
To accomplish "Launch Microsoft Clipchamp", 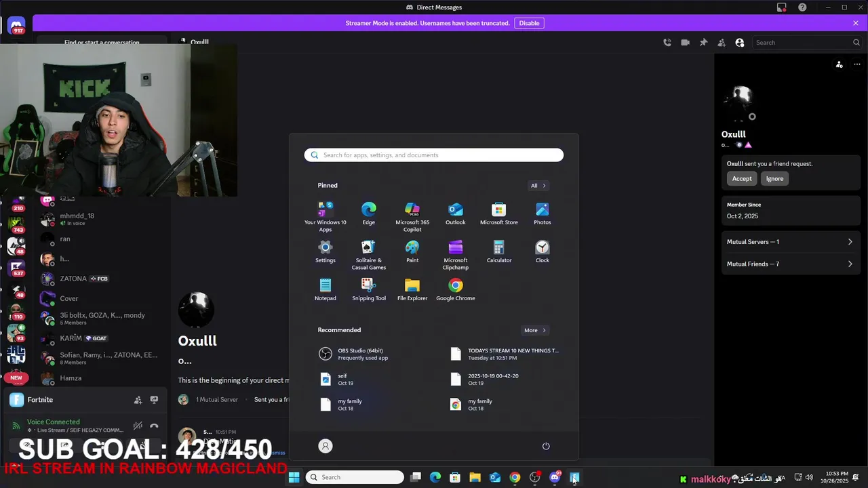I will [456, 255].
